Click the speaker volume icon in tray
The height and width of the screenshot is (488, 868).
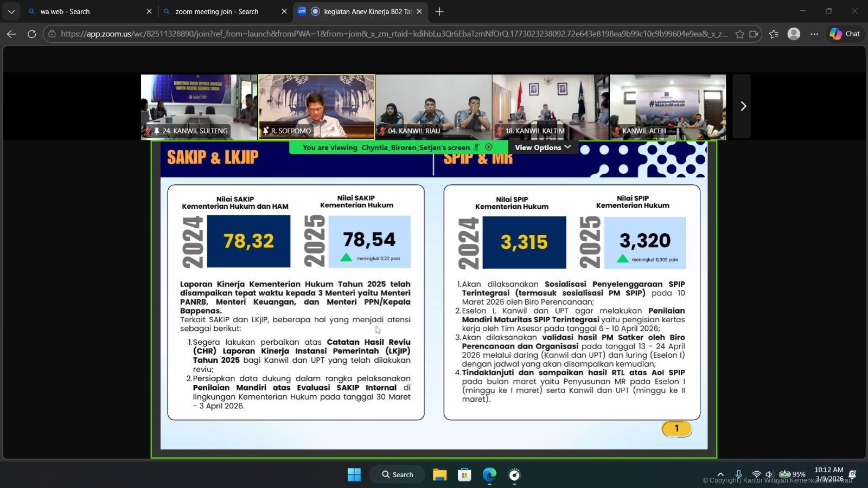[769, 474]
